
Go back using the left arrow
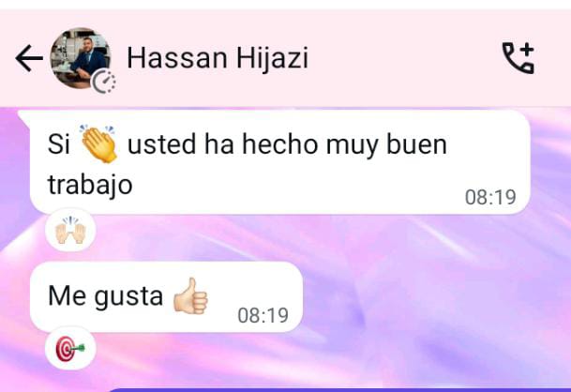coord(29,58)
